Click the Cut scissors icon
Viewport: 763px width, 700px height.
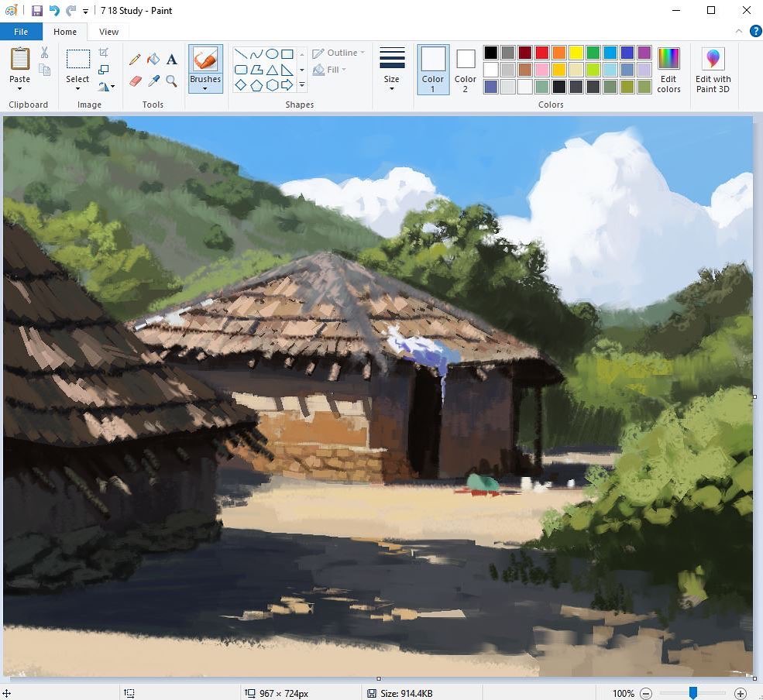click(44, 53)
